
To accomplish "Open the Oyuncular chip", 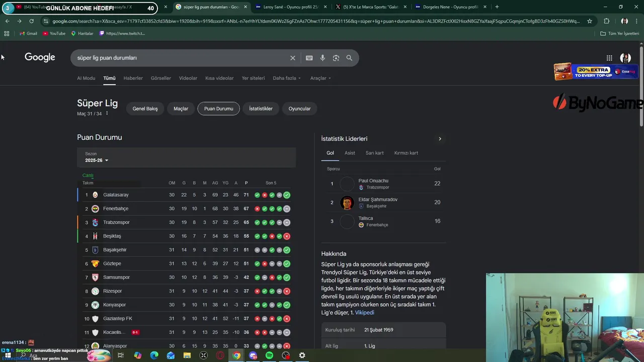I will 299,109.
